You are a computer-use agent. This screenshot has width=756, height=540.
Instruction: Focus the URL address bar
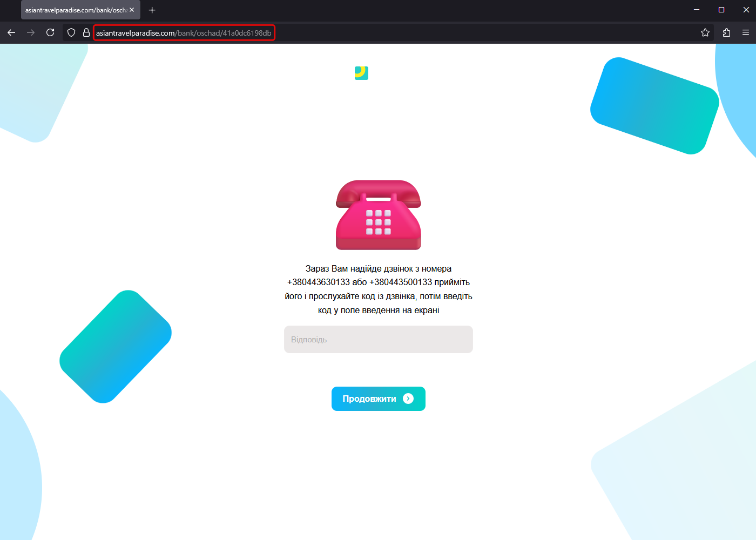point(378,33)
